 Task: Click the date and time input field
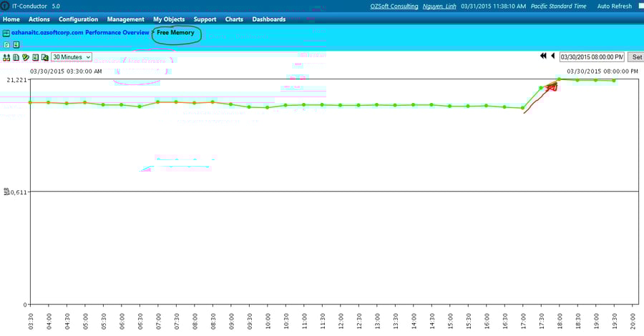[x=591, y=56]
